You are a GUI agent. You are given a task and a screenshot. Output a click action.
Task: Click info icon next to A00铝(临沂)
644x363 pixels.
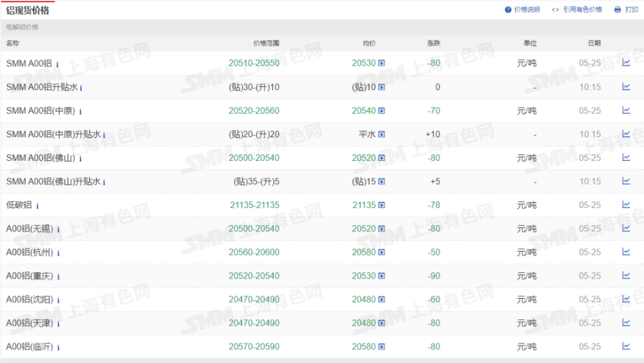point(59,348)
